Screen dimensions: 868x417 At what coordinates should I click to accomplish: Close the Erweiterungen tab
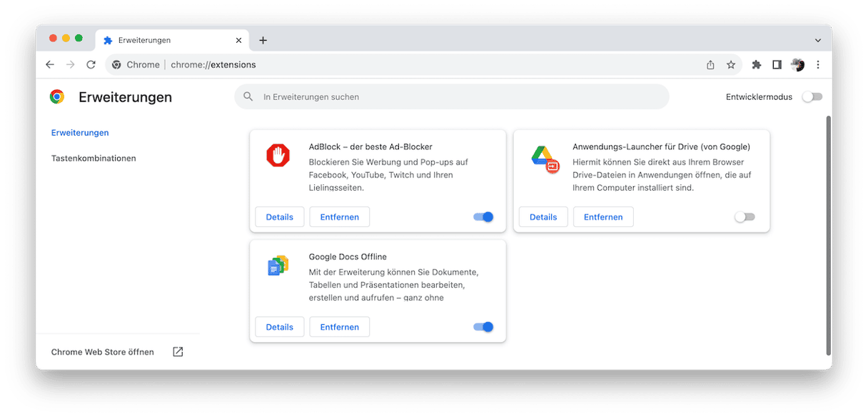(x=238, y=41)
